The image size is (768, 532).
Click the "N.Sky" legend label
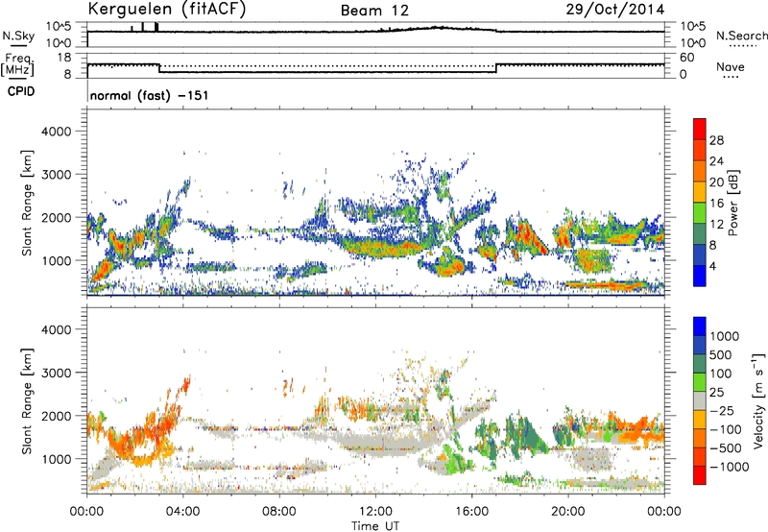click(x=18, y=36)
